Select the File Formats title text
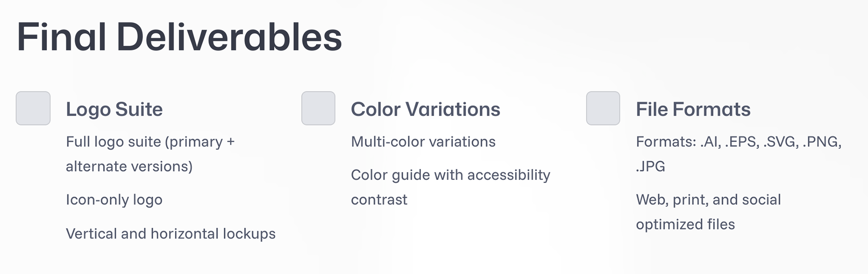868x274 pixels. [x=693, y=109]
